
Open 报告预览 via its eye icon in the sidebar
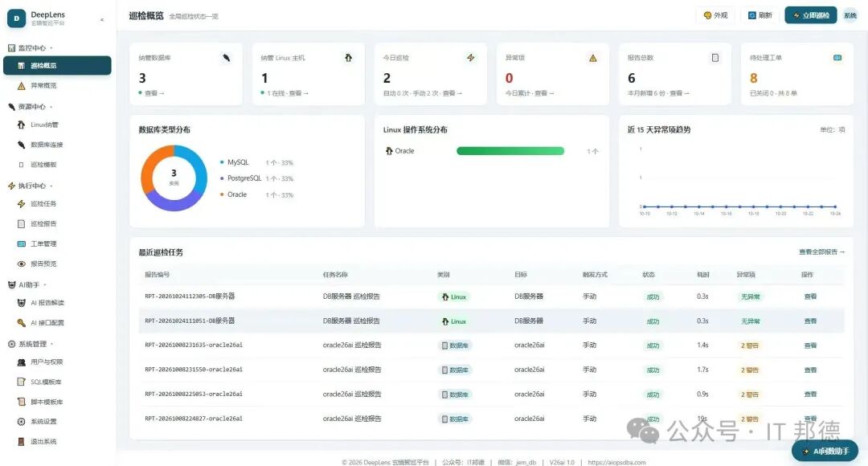21,264
